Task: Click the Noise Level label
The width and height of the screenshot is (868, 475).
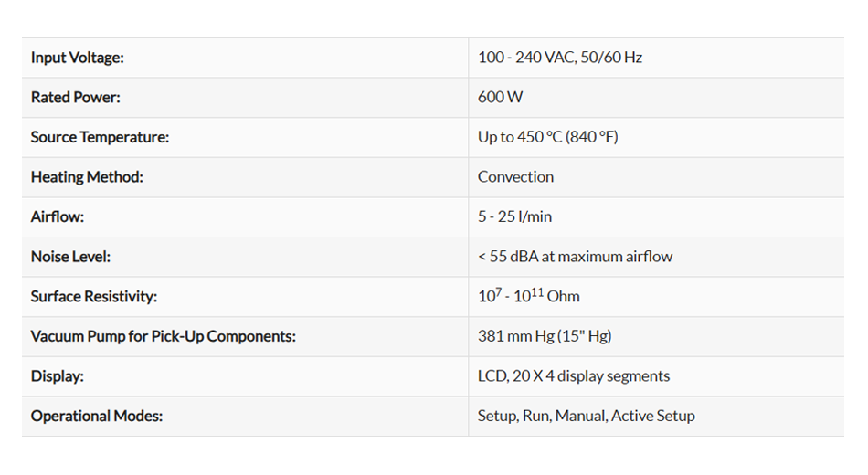Action: coord(70,257)
